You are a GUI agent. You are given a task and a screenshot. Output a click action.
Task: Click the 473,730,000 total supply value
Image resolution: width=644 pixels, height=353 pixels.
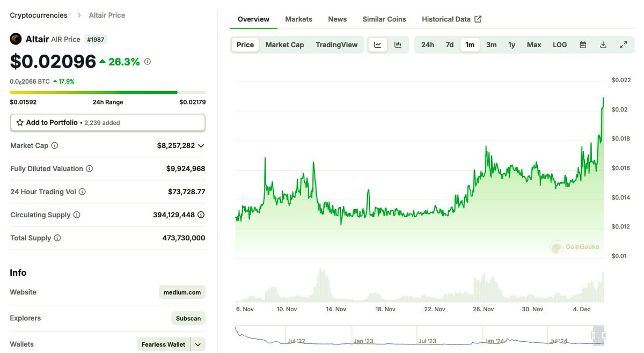point(184,238)
